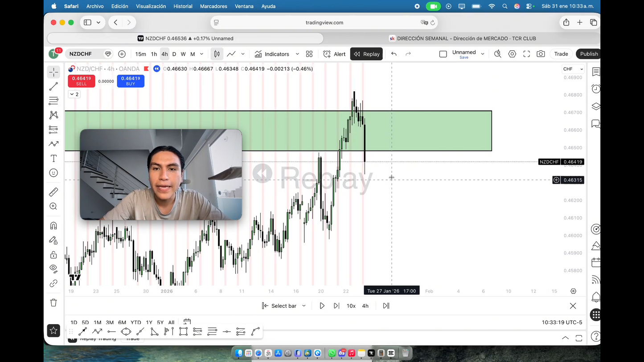The height and width of the screenshot is (362, 644).
Task: Open the Indicators panel
Action: (x=276, y=54)
